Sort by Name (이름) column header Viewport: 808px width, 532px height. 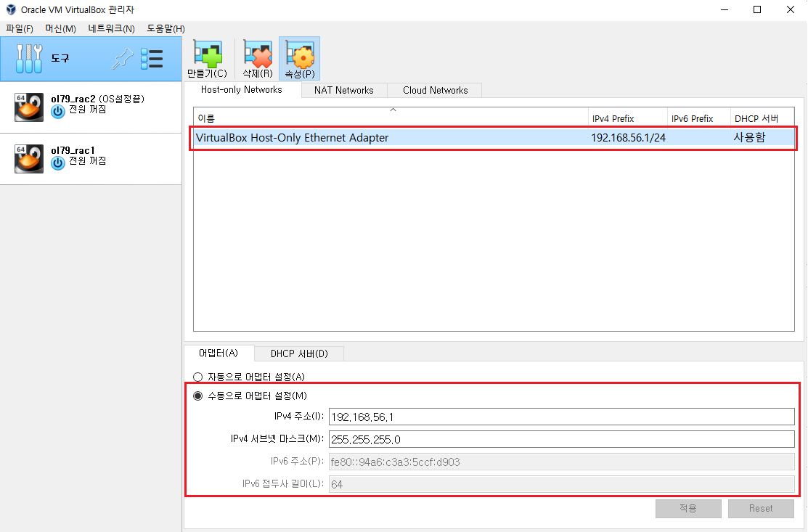[391, 118]
